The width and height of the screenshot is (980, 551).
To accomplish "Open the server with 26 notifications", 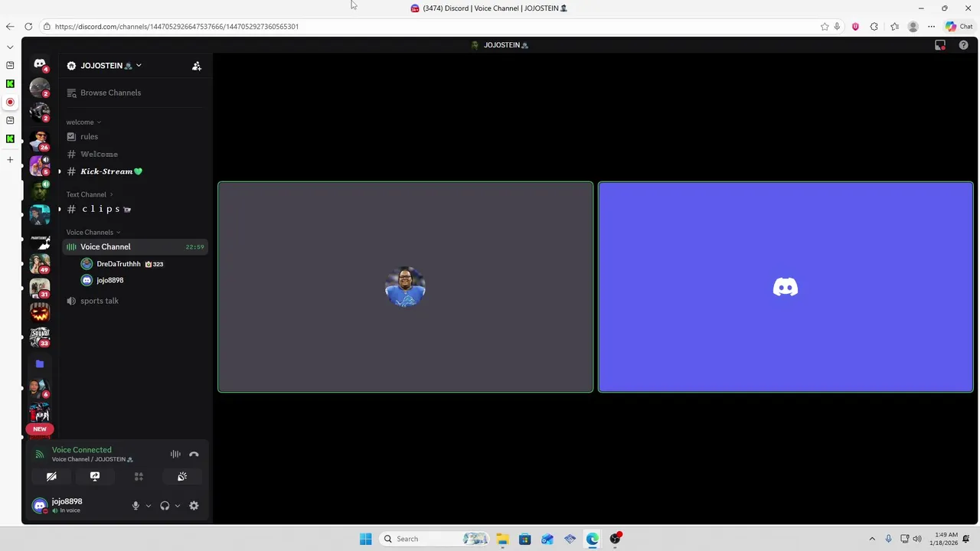I will coord(39,140).
